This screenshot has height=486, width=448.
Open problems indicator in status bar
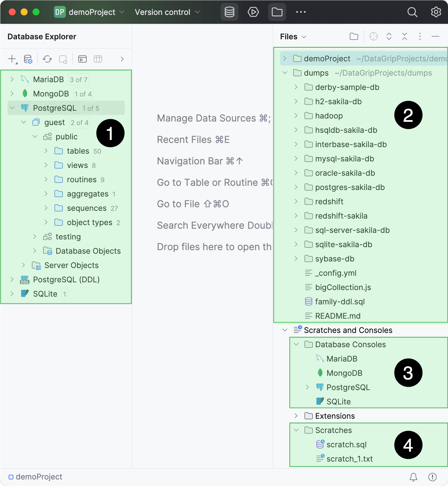tap(432, 477)
